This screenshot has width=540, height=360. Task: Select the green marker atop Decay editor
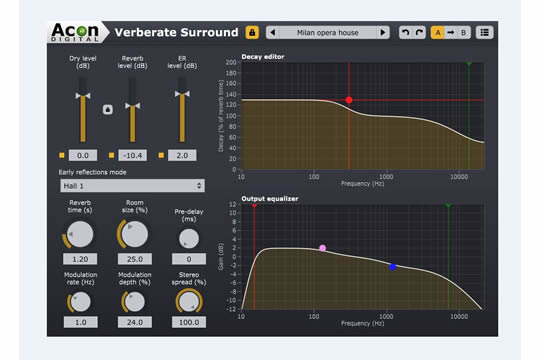coord(469,63)
